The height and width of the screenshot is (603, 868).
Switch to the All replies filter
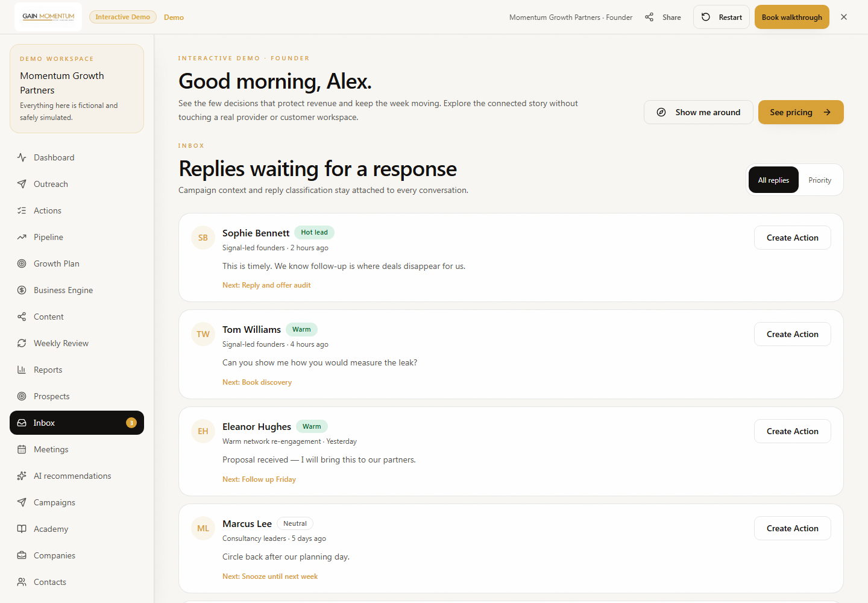773,180
